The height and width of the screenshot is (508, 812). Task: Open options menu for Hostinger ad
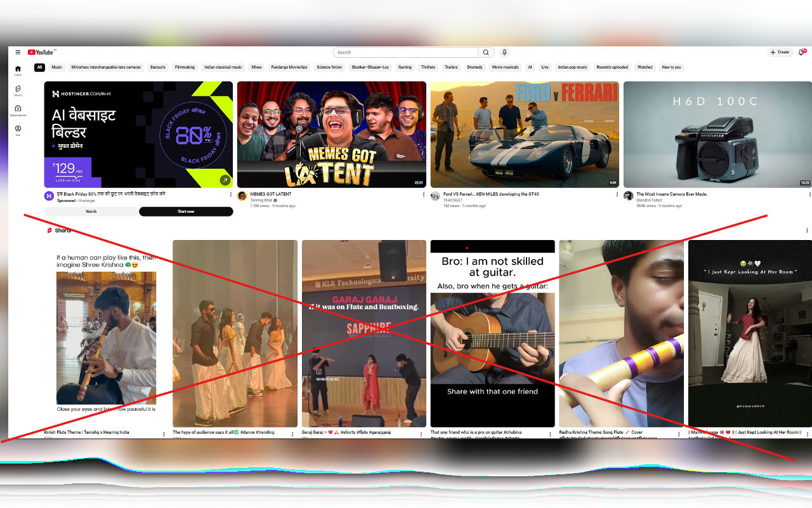click(230, 194)
